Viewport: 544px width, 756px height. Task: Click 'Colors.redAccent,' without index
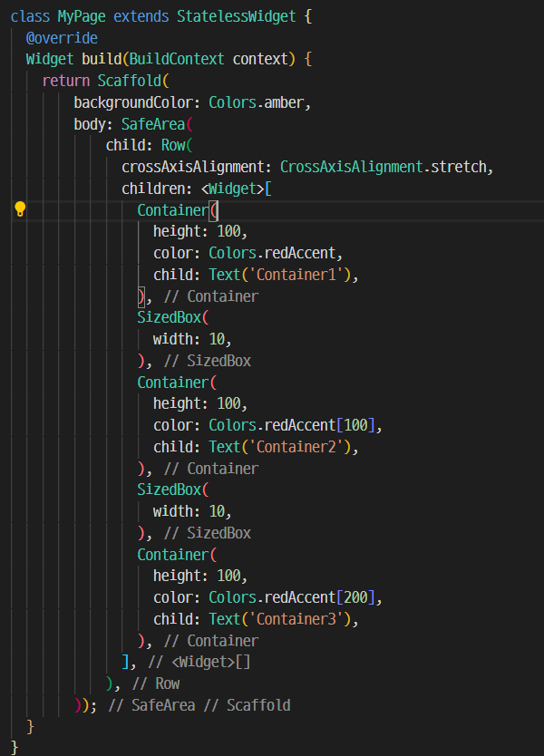tap(276, 253)
